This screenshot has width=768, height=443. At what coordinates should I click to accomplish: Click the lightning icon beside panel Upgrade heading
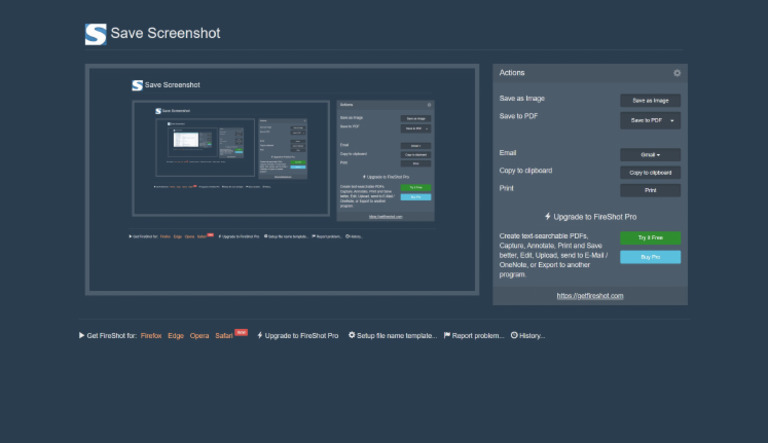coord(548,216)
